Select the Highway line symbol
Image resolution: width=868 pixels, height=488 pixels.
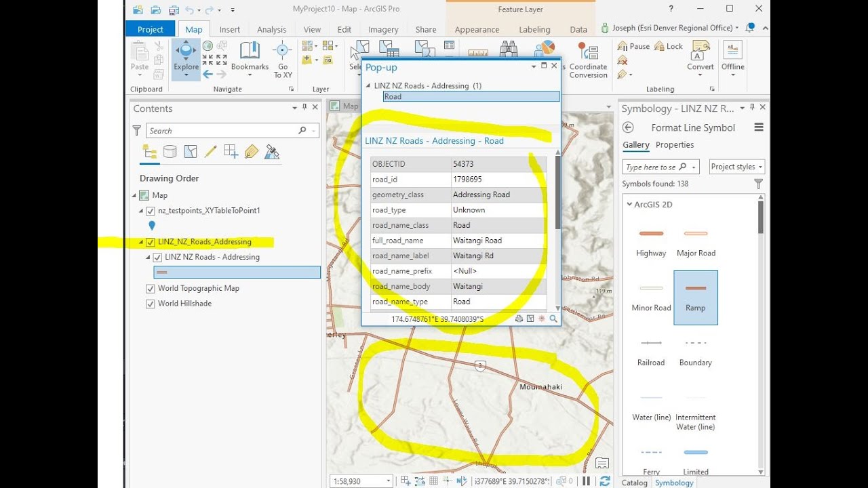point(651,243)
